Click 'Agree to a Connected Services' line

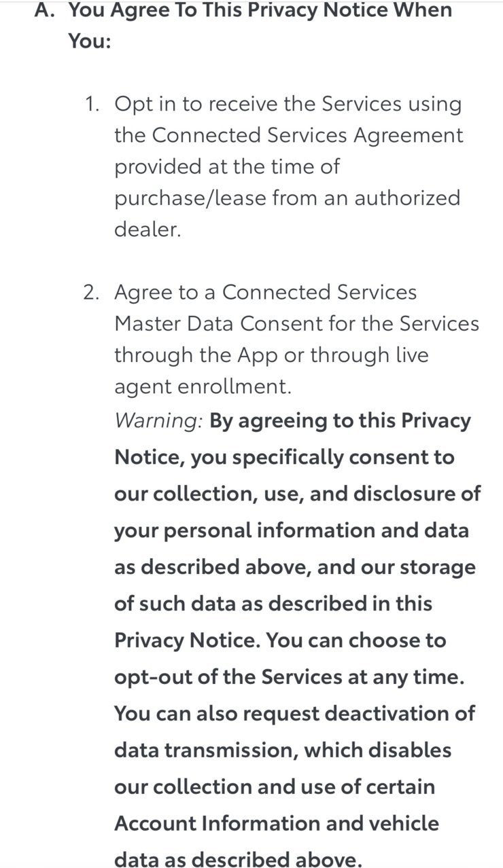(265, 292)
